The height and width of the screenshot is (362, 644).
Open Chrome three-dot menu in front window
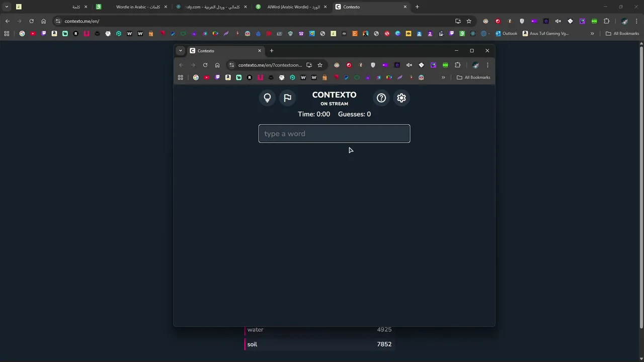(x=488, y=65)
